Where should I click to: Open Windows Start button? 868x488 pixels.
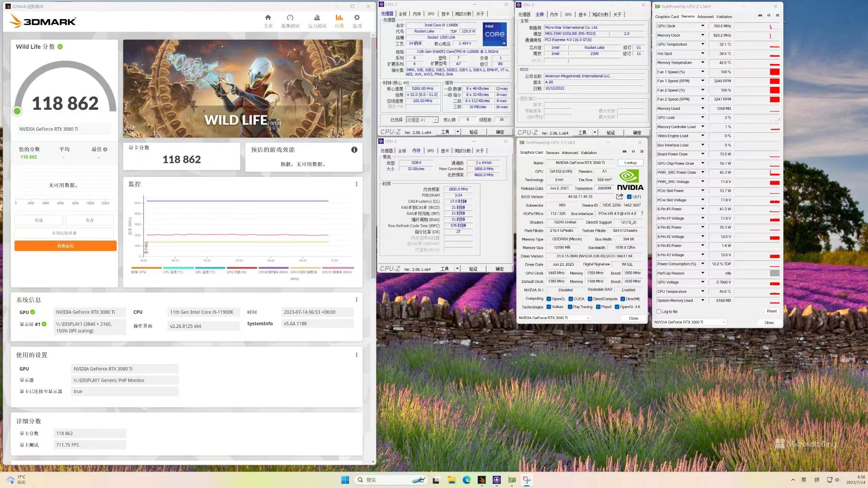(345, 480)
